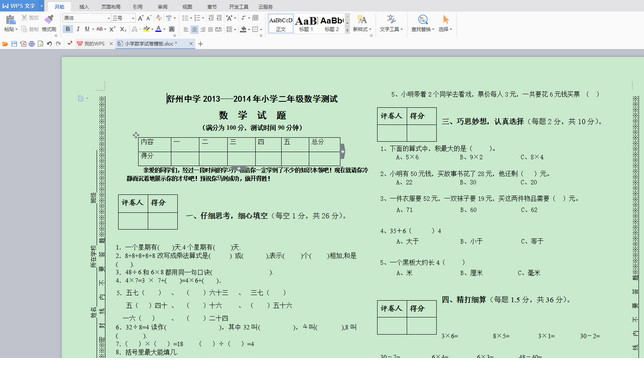Toggle Underline formatting
Viewport: 644px width, 372px height.
click(87, 29)
